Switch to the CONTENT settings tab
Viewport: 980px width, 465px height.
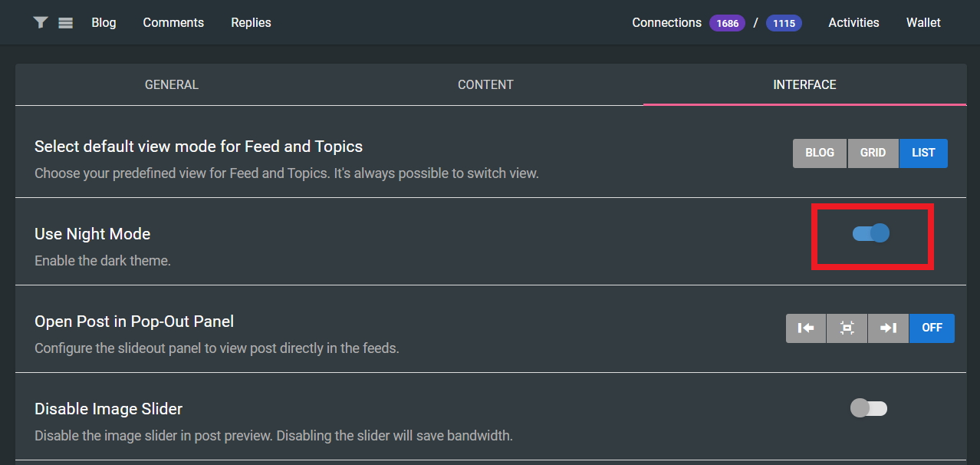point(485,84)
